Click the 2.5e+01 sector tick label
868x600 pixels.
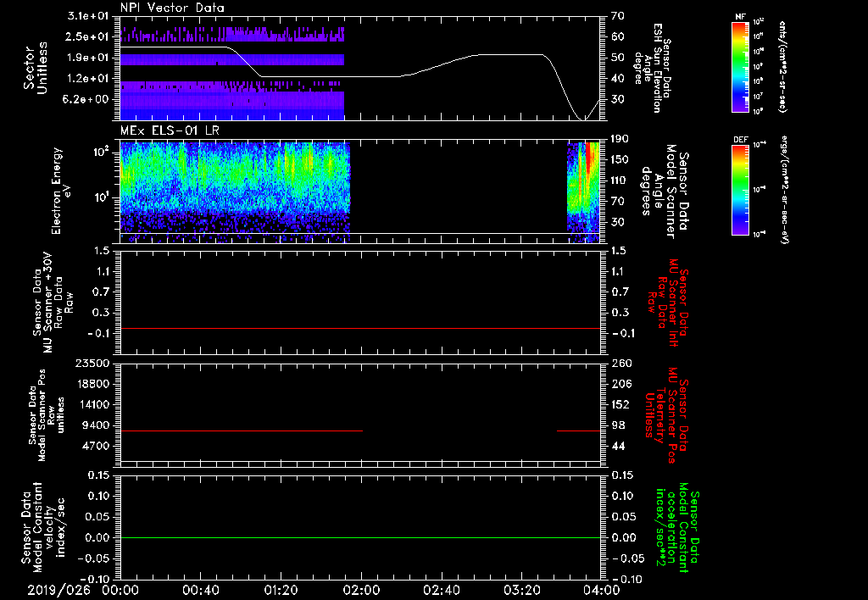(x=88, y=36)
